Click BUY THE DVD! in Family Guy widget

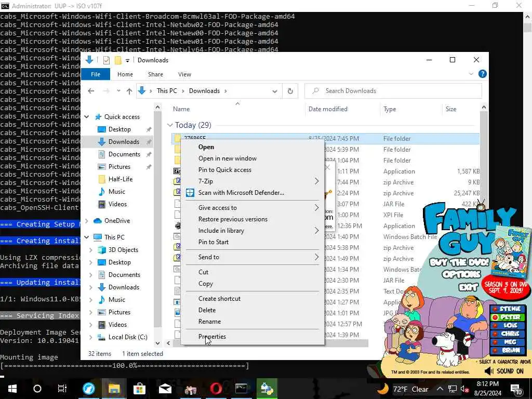point(459,262)
